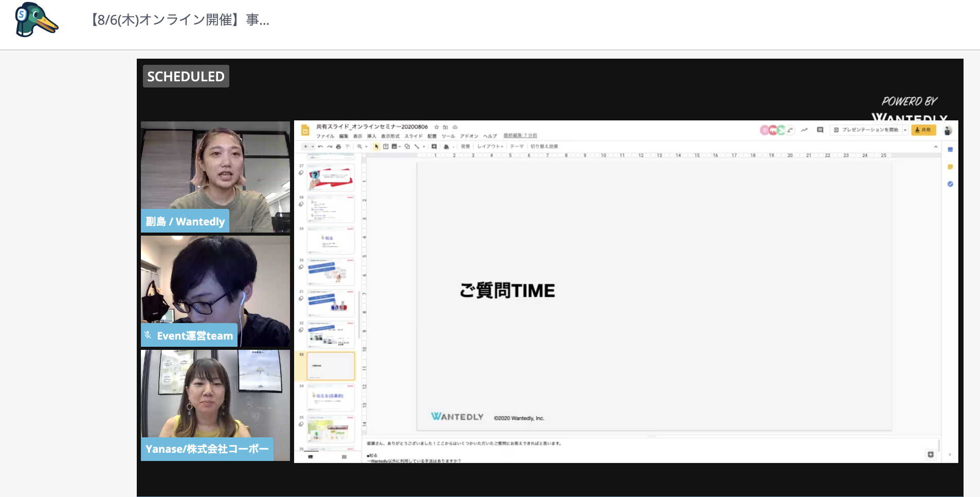Click the redo arrow in the toolbar
The image size is (980, 497).
click(330, 147)
